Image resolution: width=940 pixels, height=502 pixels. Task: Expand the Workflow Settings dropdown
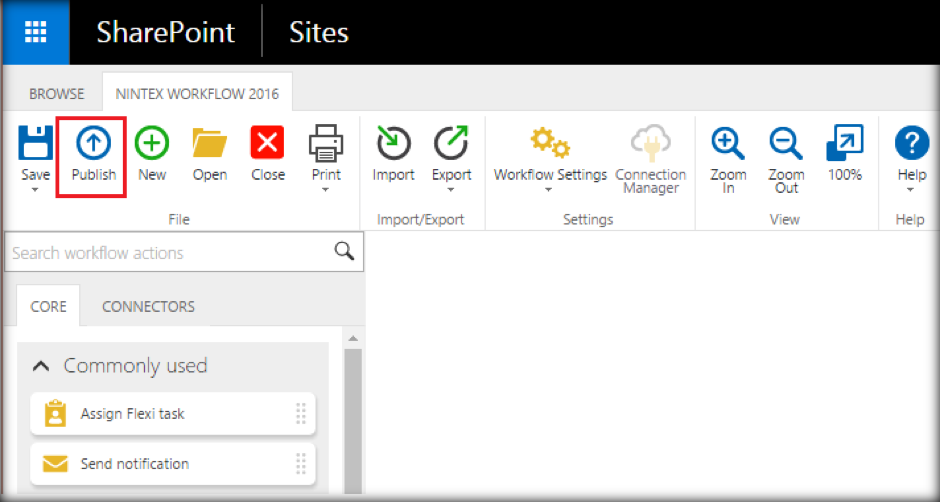click(x=549, y=189)
